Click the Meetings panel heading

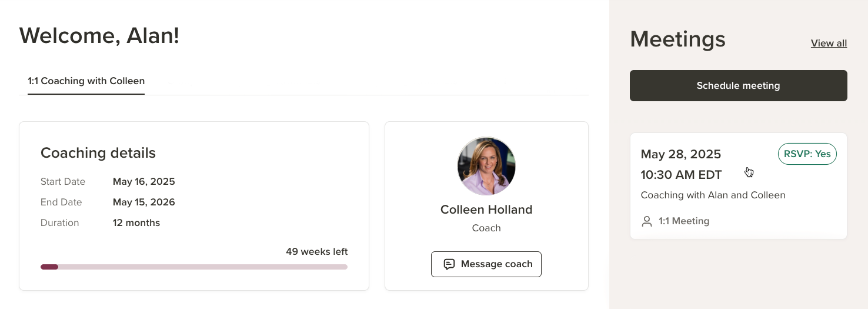(677, 39)
